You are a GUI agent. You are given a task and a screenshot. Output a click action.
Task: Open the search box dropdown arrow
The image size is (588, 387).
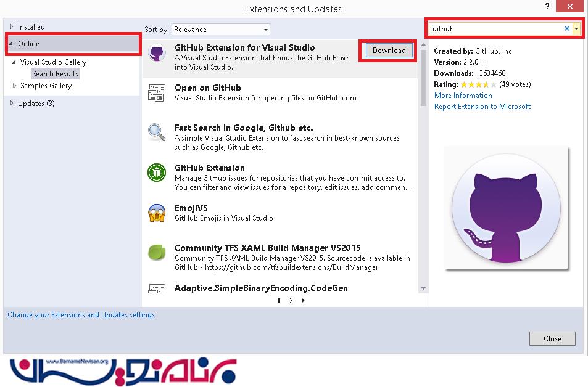point(576,28)
